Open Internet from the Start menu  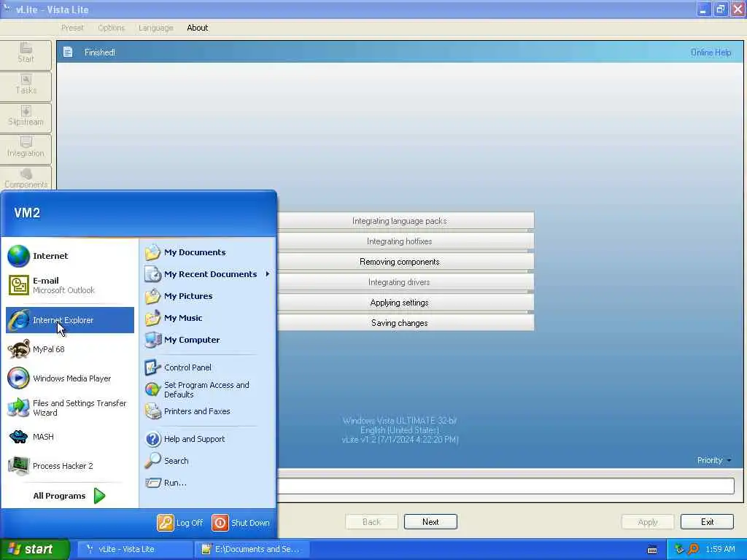[x=69, y=256]
